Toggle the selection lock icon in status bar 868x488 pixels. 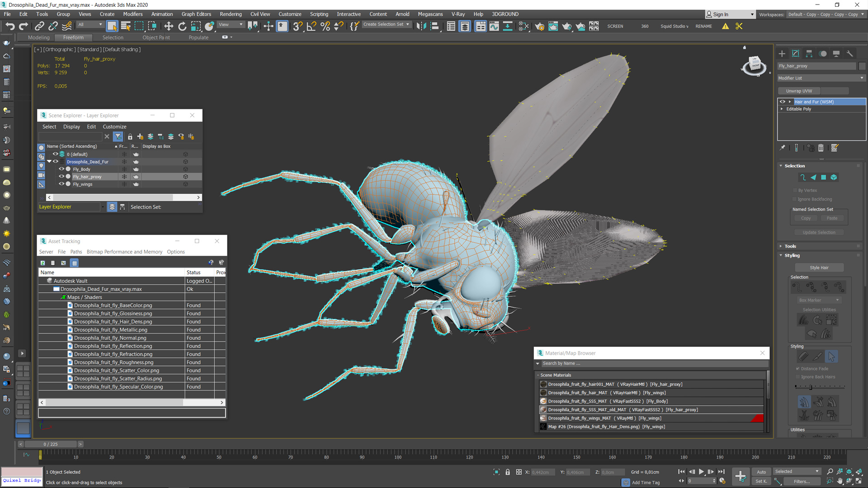(x=508, y=472)
